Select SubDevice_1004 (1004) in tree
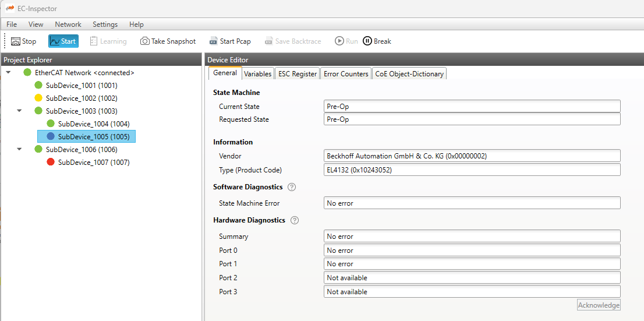 (x=94, y=124)
